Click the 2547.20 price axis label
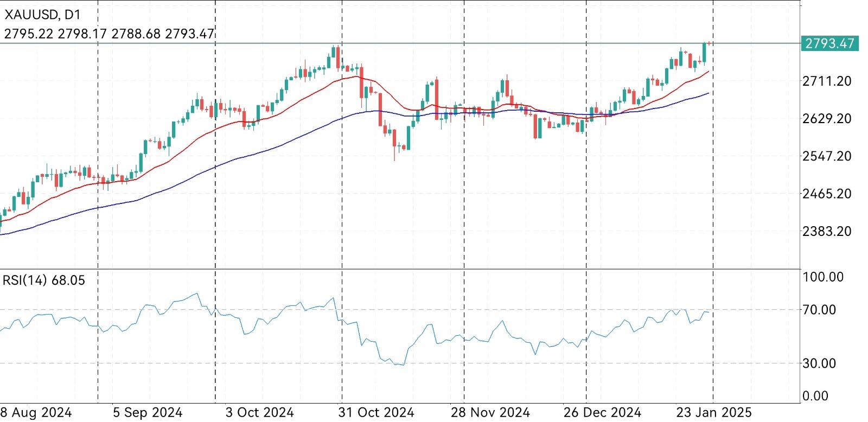 click(828, 156)
